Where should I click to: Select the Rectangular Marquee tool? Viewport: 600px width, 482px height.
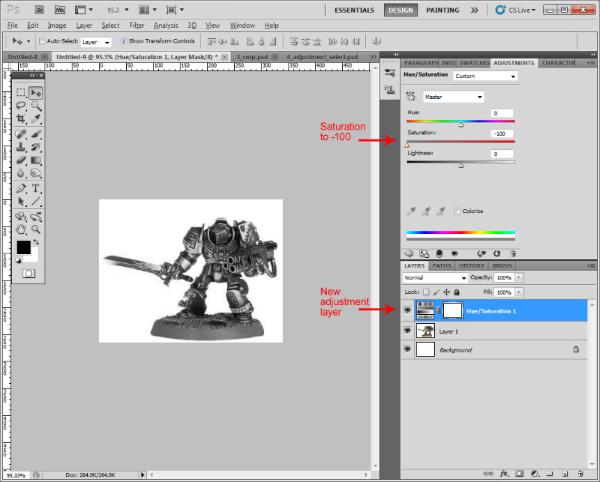[22, 93]
